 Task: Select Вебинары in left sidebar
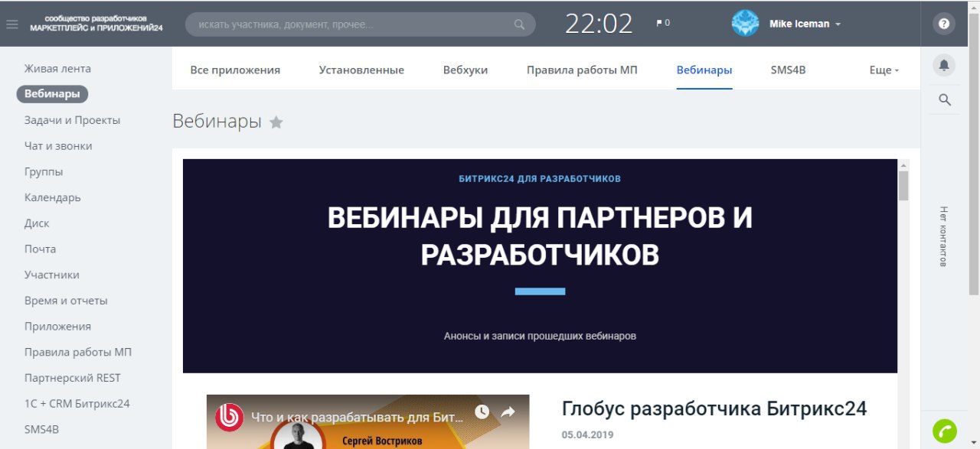(x=52, y=94)
